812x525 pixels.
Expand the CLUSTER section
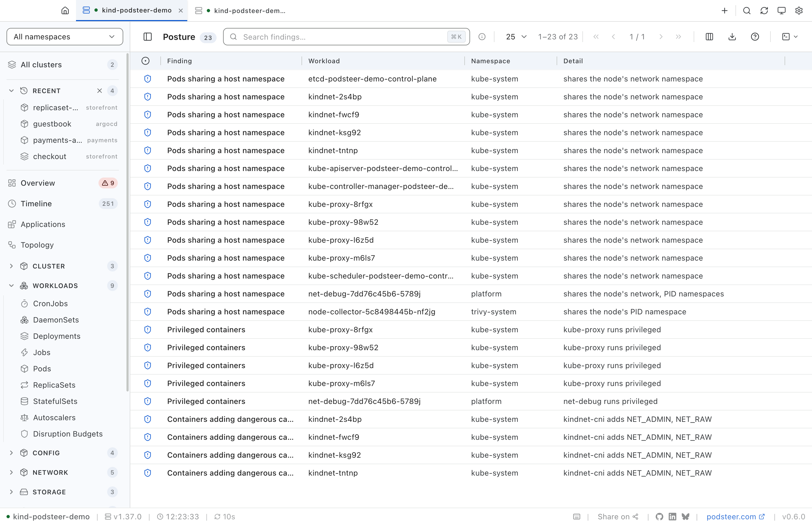(x=11, y=266)
